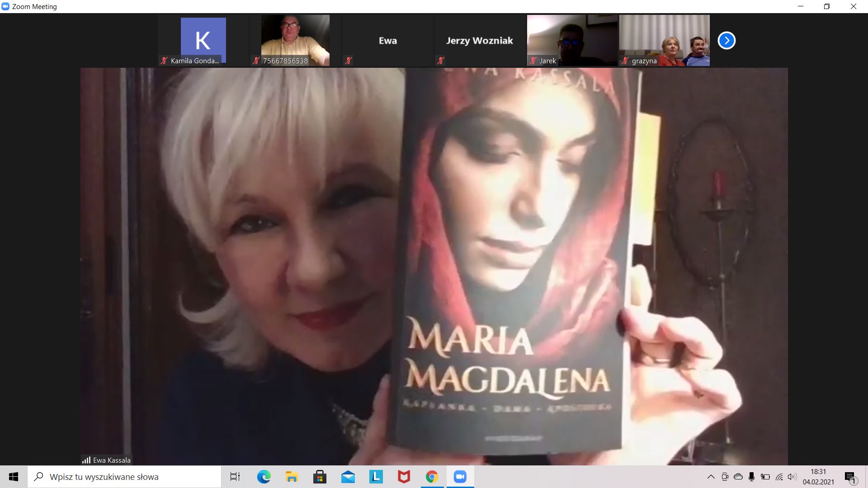Select Jerzy Wozniak's participant tile
This screenshot has height=488, width=868.
(480, 40)
